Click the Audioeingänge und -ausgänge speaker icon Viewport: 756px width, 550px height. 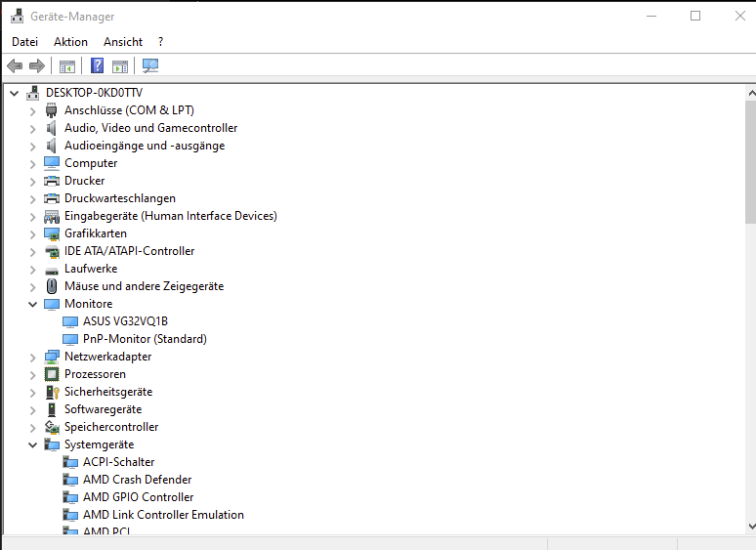pos(51,146)
